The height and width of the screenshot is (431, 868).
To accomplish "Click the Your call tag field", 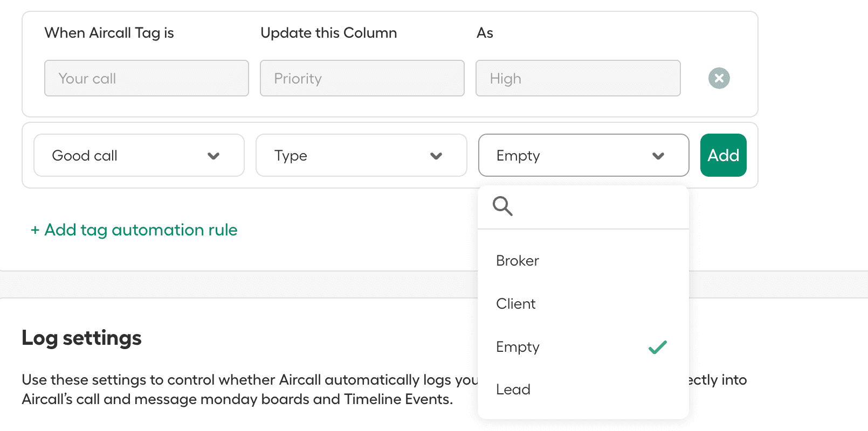I will click(146, 78).
